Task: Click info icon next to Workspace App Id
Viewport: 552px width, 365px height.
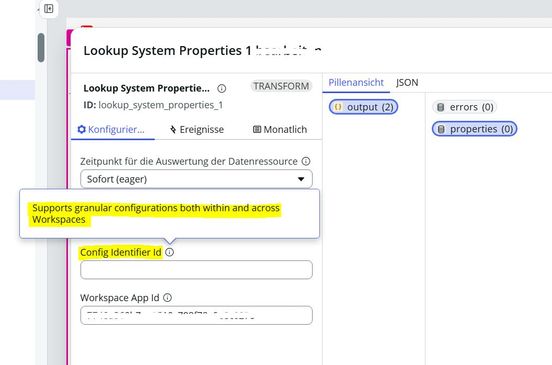Action: (x=168, y=297)
